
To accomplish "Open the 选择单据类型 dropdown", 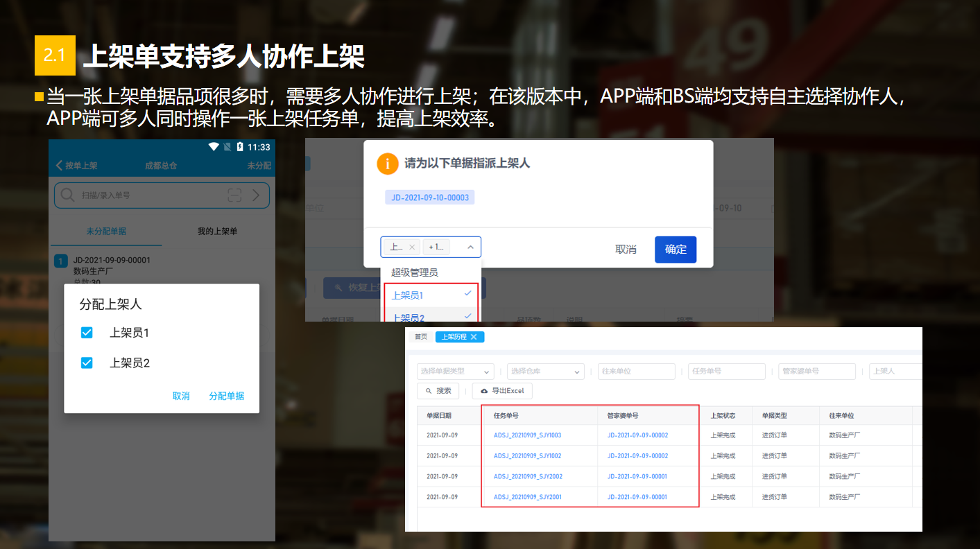I will pos(455,372).
